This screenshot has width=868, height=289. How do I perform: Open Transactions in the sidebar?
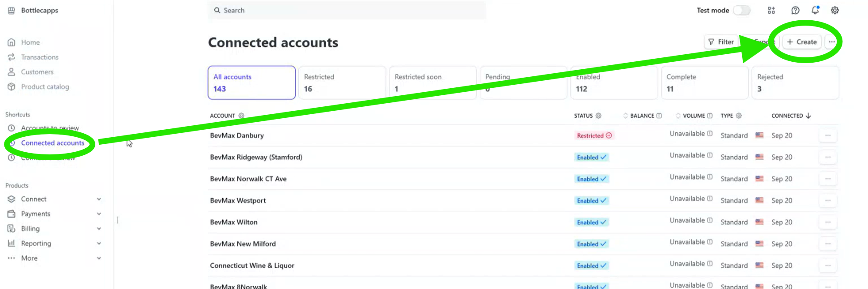(40, 57)
